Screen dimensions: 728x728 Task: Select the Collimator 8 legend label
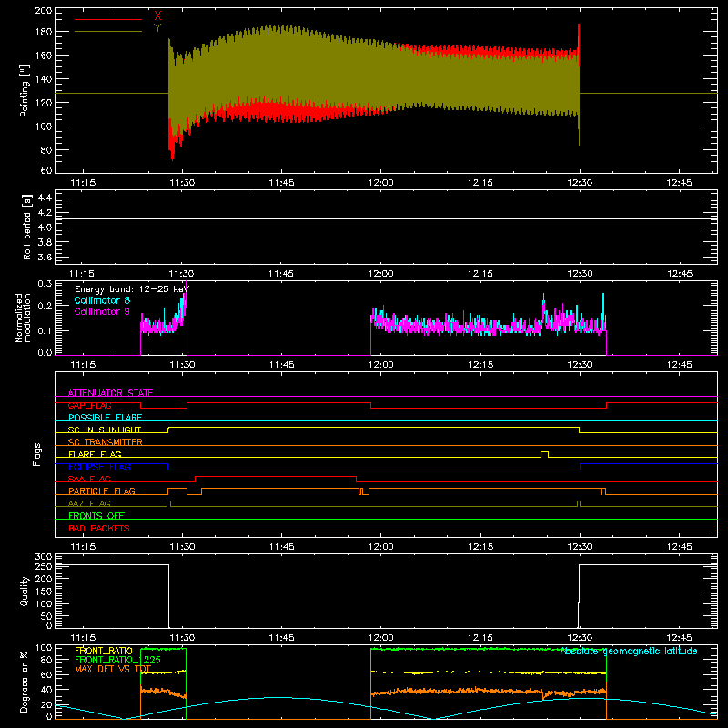coord(102,300)
